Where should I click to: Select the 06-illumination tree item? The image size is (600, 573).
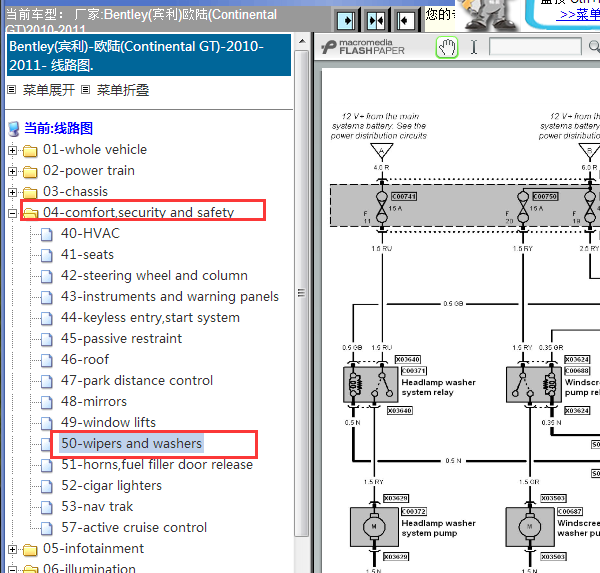click(89, 568)
